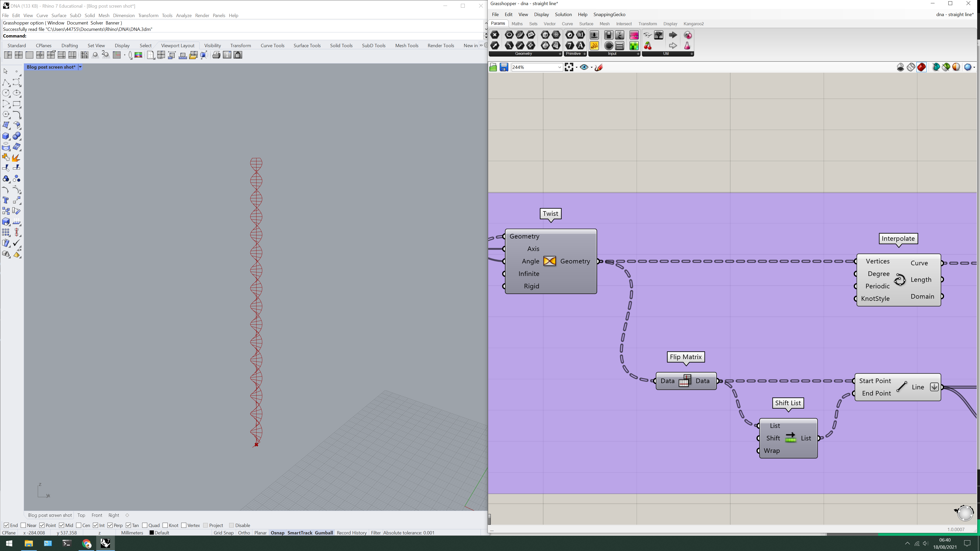Viewport: 980px width, 551px height.
Task: Open the 244% zoom level dropdown
Action: click(559, 67)
